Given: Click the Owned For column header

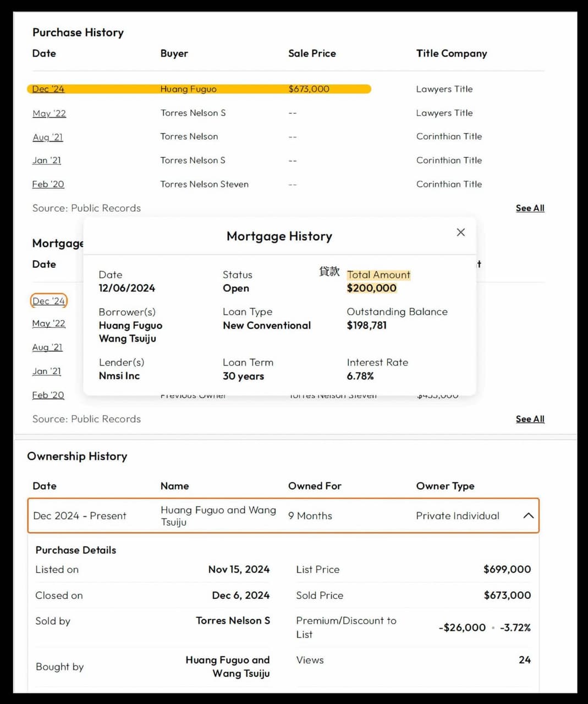Looking at the screenshot, I should tap(315, 486).
